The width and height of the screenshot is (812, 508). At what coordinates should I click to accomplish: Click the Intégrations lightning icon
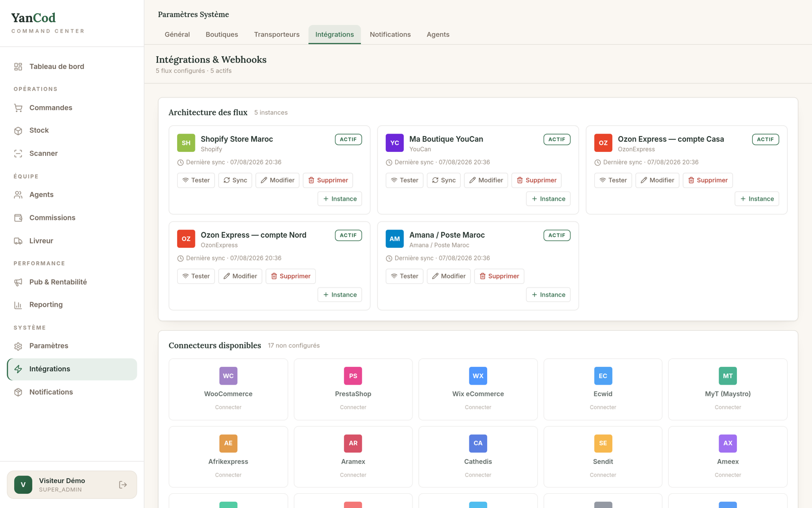coord(18,369)
